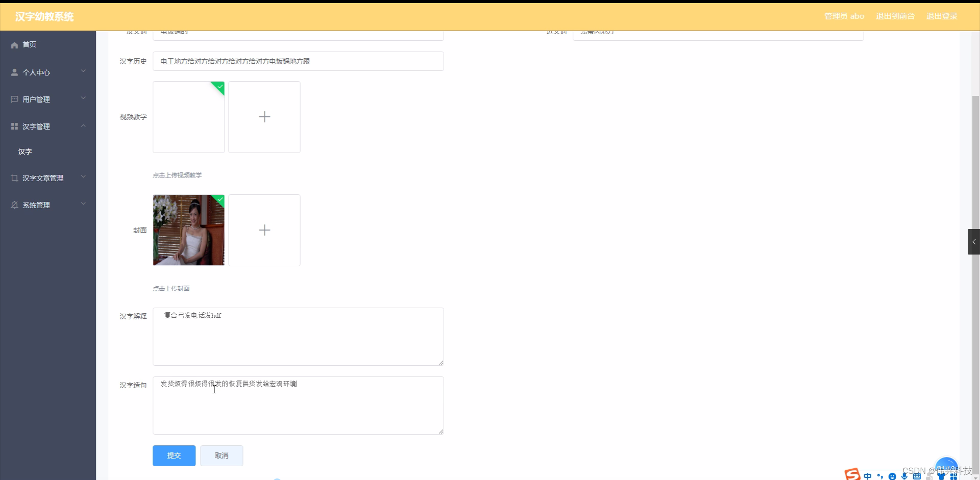Expand the 系统管理 dropdown in sidebar
This screenshot has width=980, height=480.
pos(83,204)
